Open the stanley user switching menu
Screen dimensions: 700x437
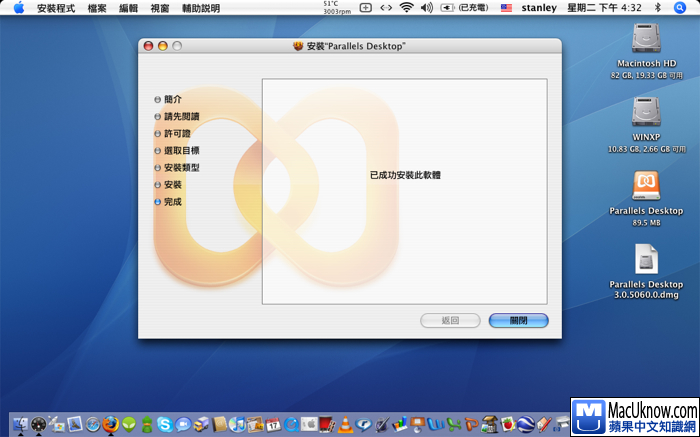click(540, 7)
